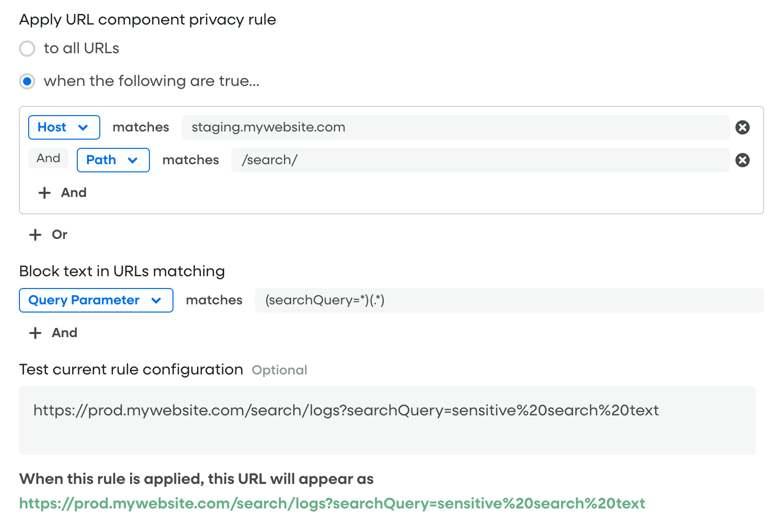Click the plus icon under the Query Parameter row
The image size is (783, 532).
click(x=35, y=333)
